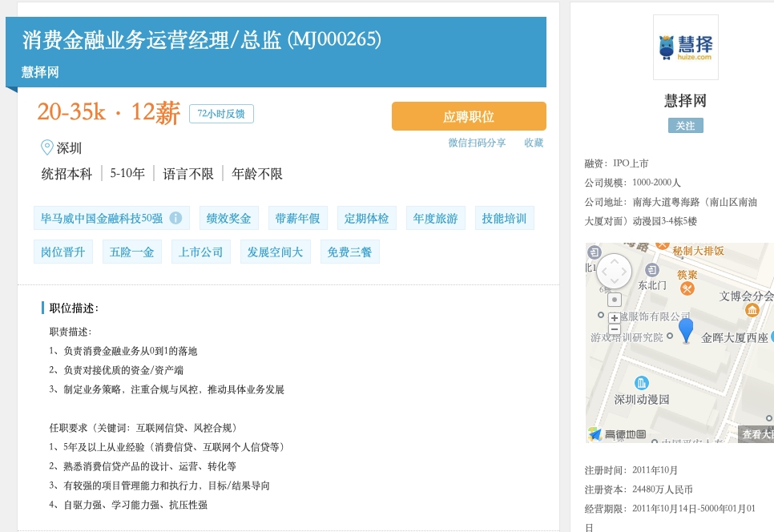Click the map recenter dot button
The height and width of the screenshot is (532, 774).
[615, 300]
